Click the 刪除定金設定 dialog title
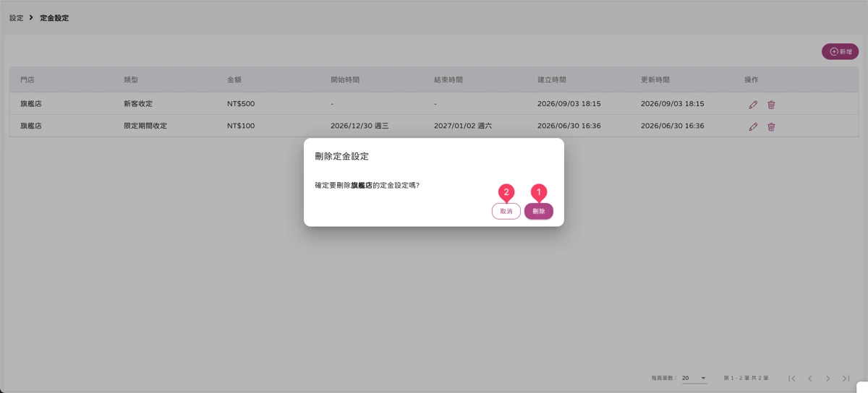Screen dimensions: 868x393 tap(342, 156)
